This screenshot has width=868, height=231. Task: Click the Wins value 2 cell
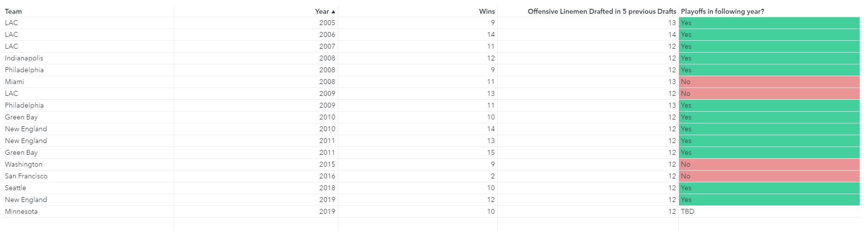[492, 176]
